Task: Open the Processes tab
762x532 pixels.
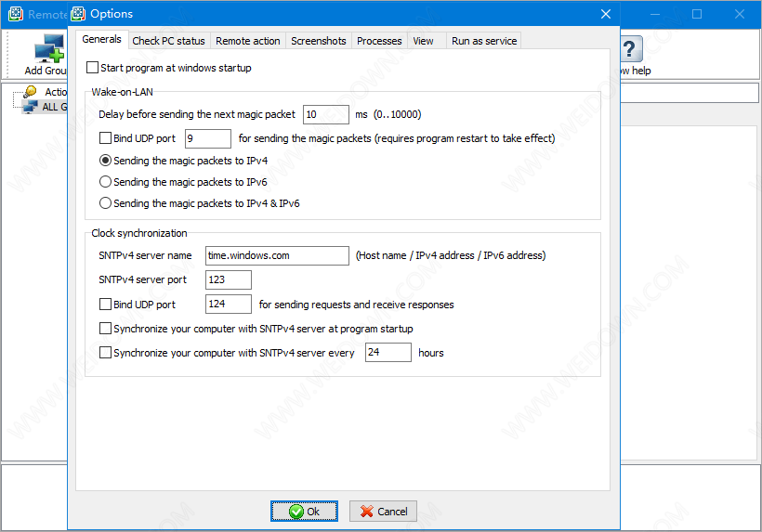Action: [379, 41]
